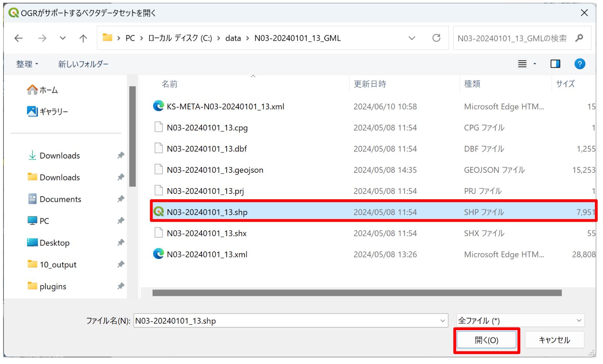This screenshot has width=603, height=364.
Task: Click the magnifier search icon
Action: click(579, 38)
